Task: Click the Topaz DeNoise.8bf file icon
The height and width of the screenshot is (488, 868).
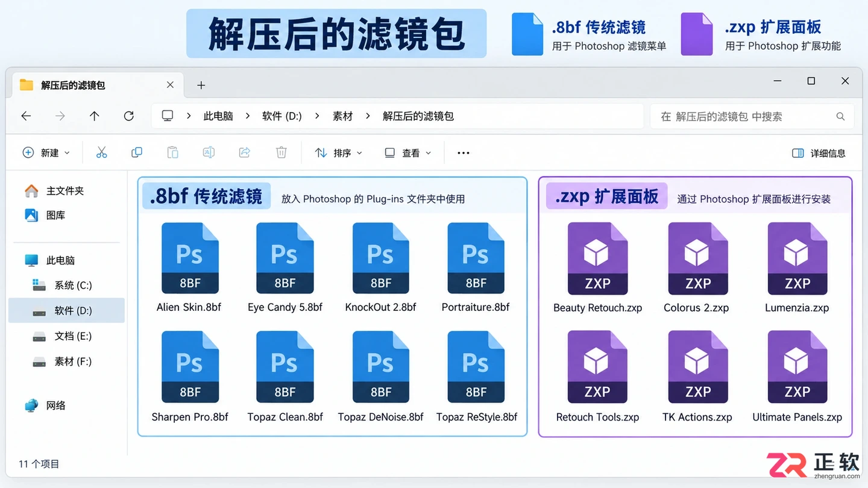Action: [380, 367]
